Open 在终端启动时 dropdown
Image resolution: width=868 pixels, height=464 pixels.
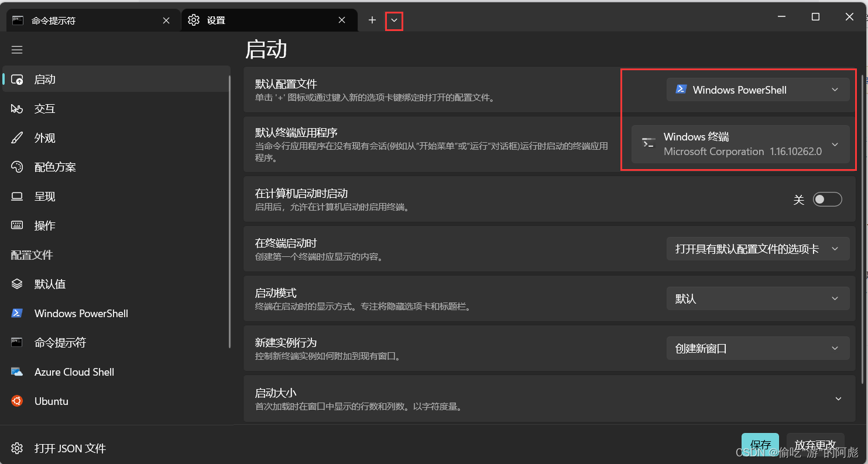click(758, 249)
